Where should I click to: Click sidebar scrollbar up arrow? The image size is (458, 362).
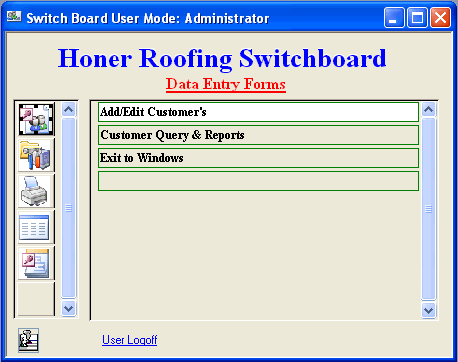click(x=69, y=110)
